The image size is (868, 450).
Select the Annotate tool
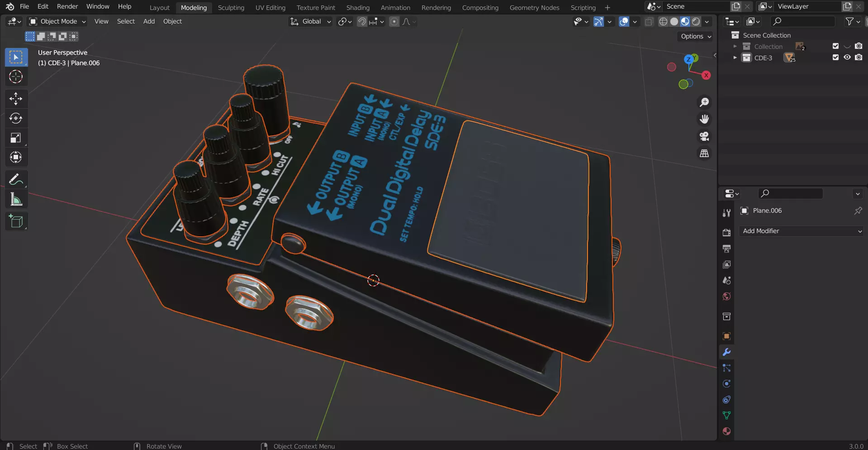tap(16, 180)
